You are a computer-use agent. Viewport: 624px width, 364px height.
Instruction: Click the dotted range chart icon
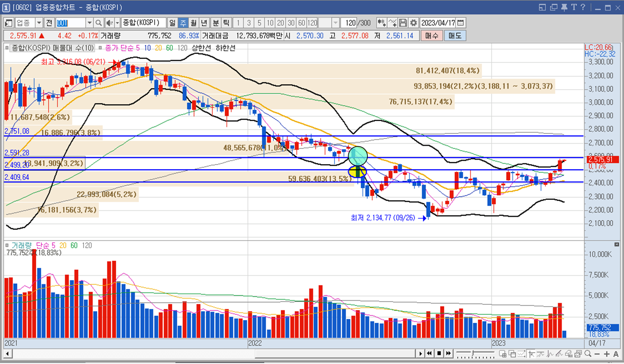[521, 354]
